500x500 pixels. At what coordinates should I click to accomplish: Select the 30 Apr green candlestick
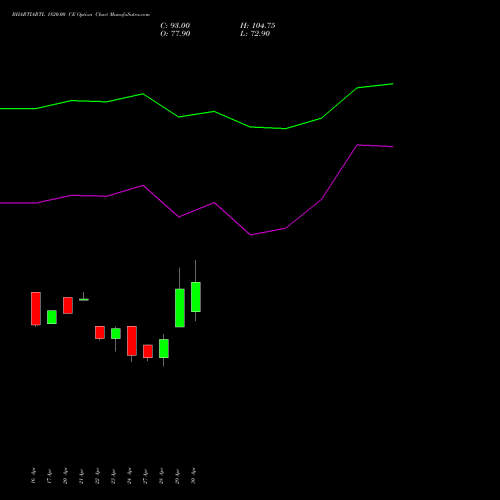[196, 297]
